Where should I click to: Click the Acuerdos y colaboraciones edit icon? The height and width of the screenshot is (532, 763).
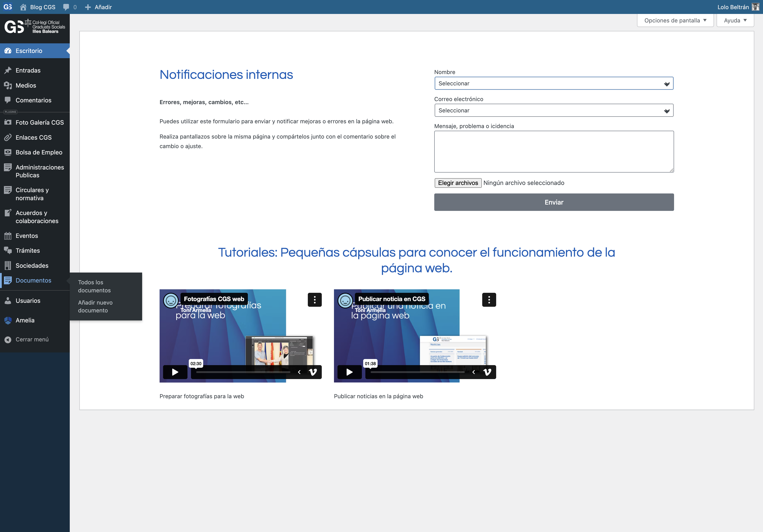(x=8, y=213)
